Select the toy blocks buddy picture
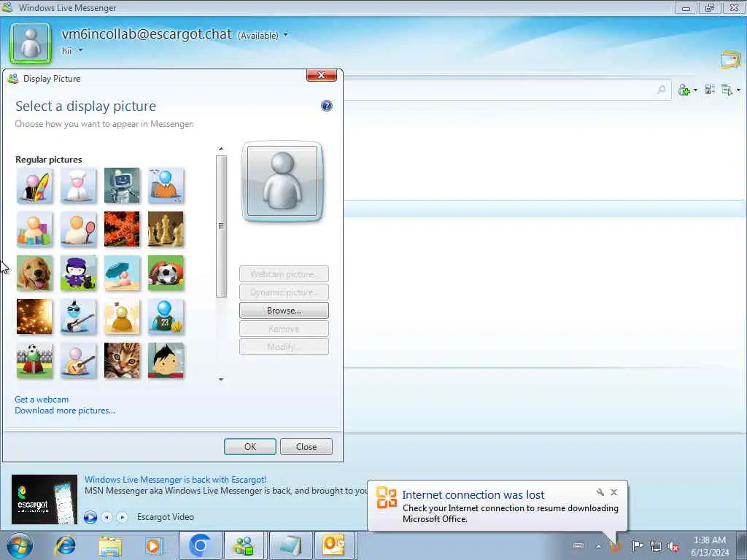This screenshot has height=560, width=747. click(x=34, y=229)
